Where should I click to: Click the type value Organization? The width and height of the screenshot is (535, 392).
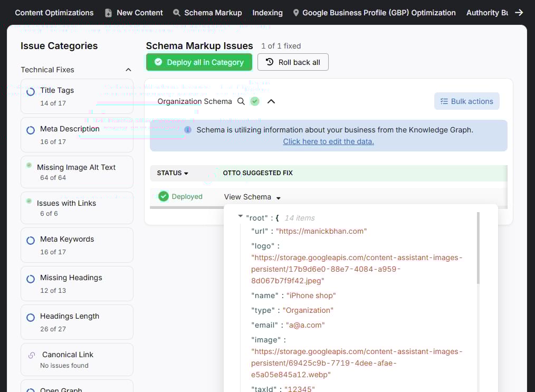[308, 310]
